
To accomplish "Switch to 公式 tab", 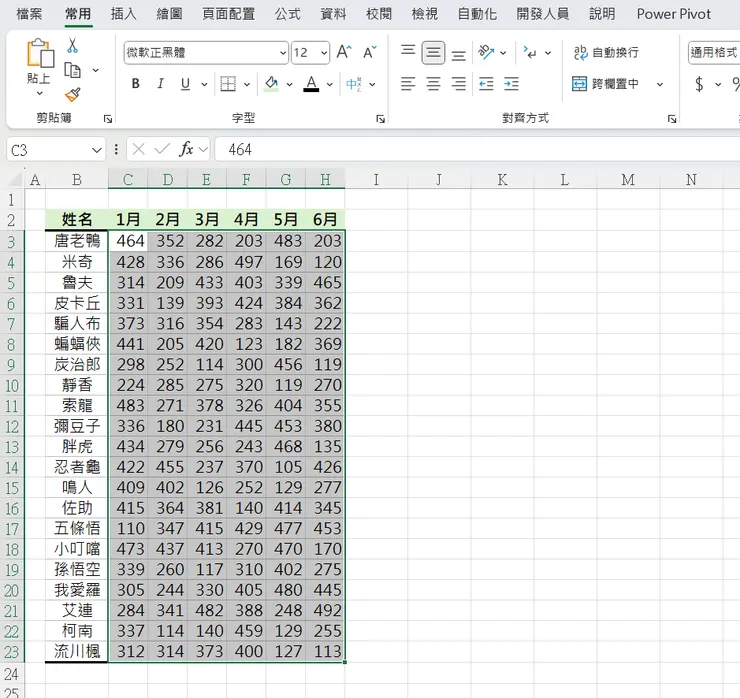I will [288, 14].
